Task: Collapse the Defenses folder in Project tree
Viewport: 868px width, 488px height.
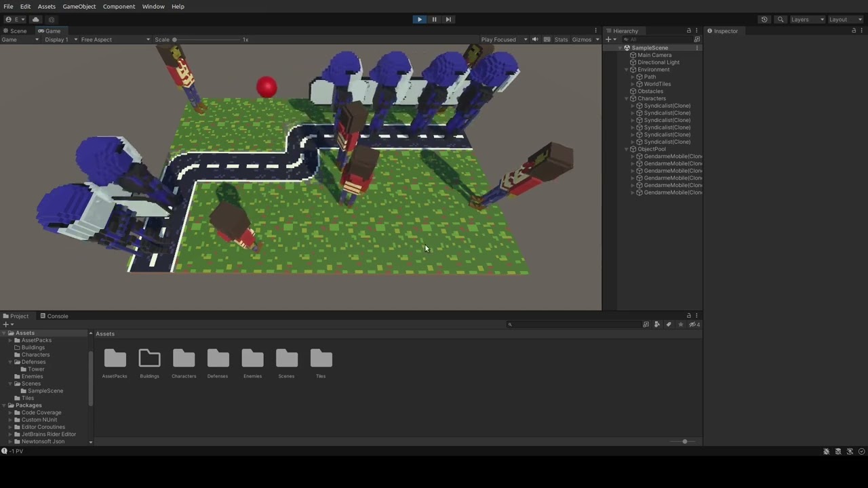Action: (10, 362)
